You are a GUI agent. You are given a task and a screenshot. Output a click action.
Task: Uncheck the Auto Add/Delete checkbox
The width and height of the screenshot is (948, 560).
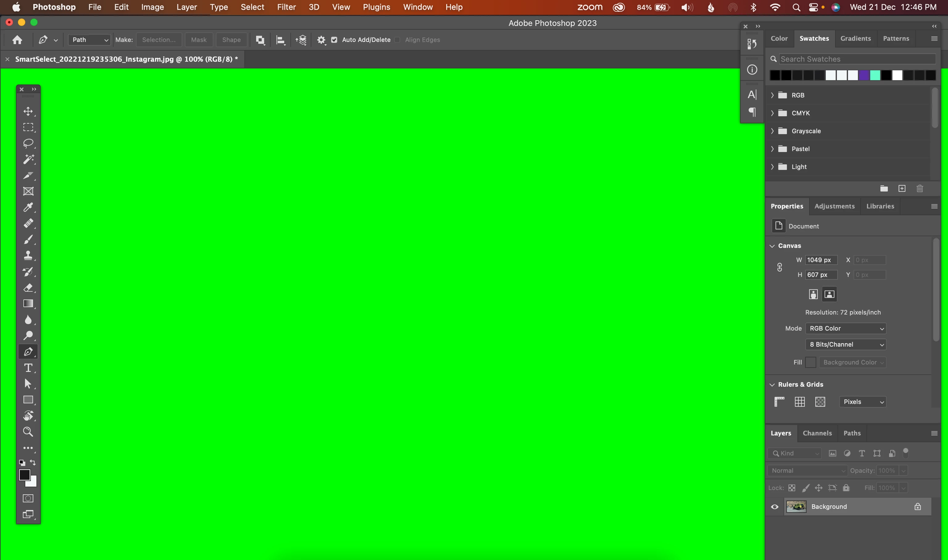[x=334, y=40]
